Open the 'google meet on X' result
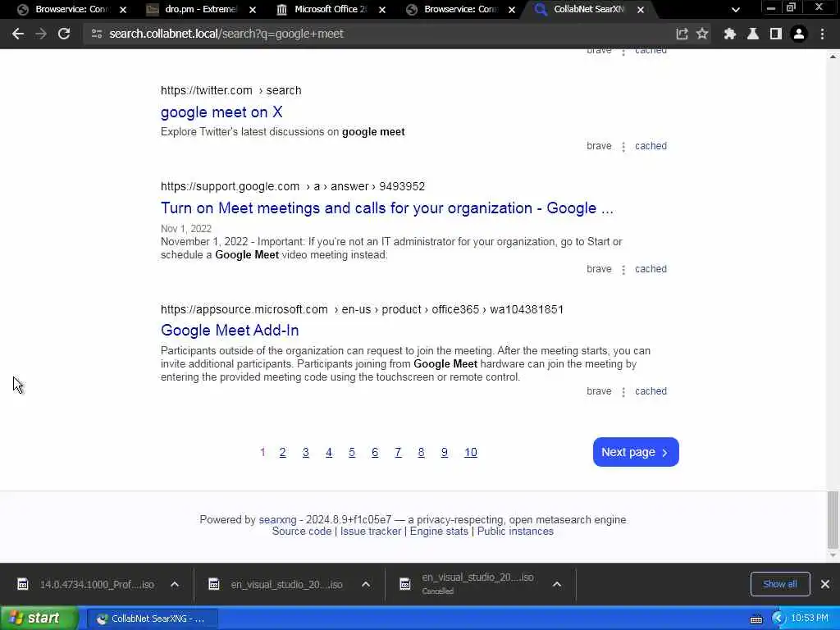 point(221,112)
